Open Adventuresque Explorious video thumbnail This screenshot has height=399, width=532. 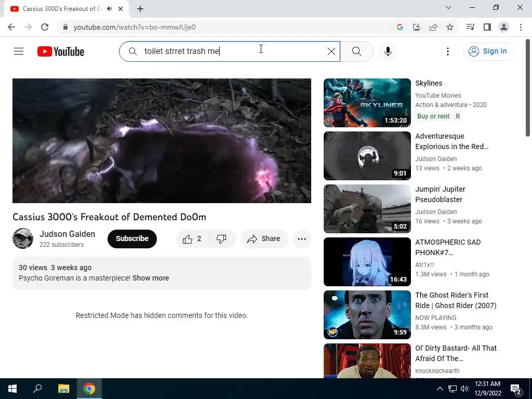[367, 156]
